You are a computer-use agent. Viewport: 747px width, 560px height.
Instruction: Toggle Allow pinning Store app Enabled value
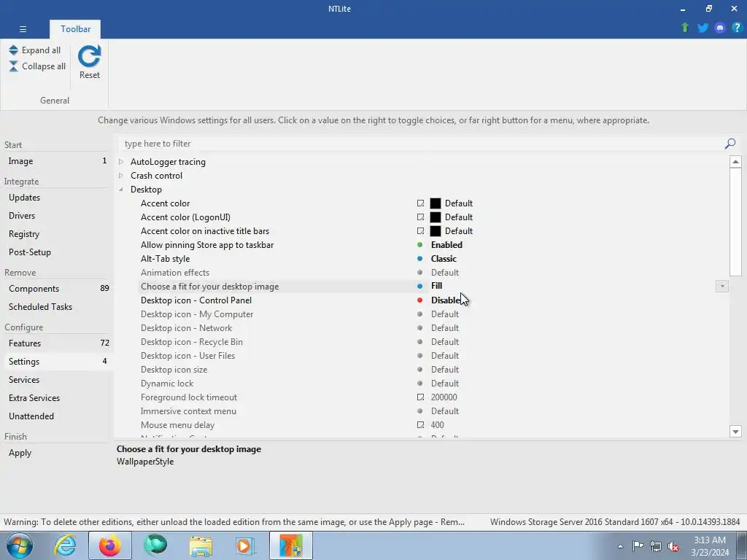point(446,245)
